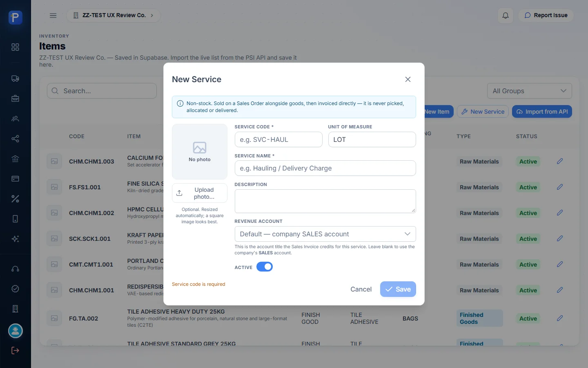The height and width of the screenshot is (368, 588).
Task: Cancel the New Service dialog
Action: (x=361, y=289)
